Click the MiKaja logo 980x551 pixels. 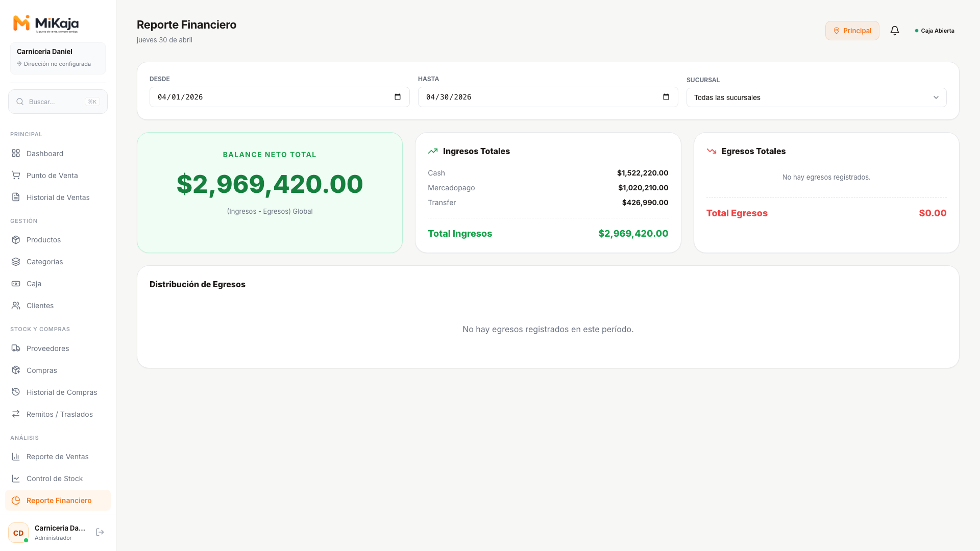(46, 23)
